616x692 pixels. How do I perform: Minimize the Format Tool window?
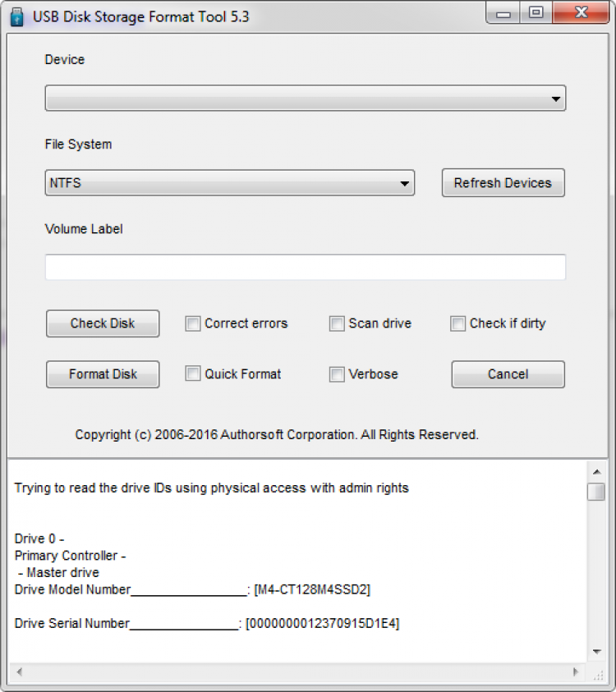(x=503, y=13)
